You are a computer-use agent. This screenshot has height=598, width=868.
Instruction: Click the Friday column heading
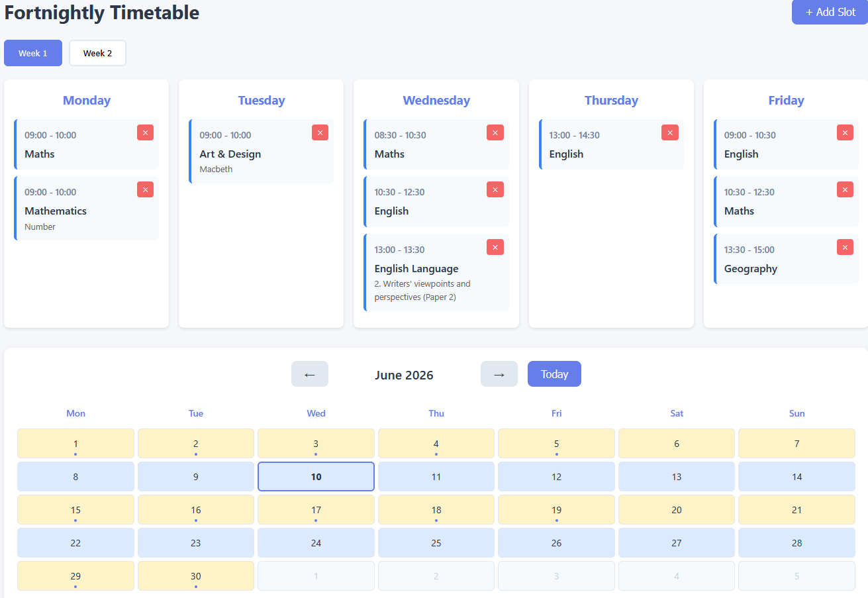(786, 101)
